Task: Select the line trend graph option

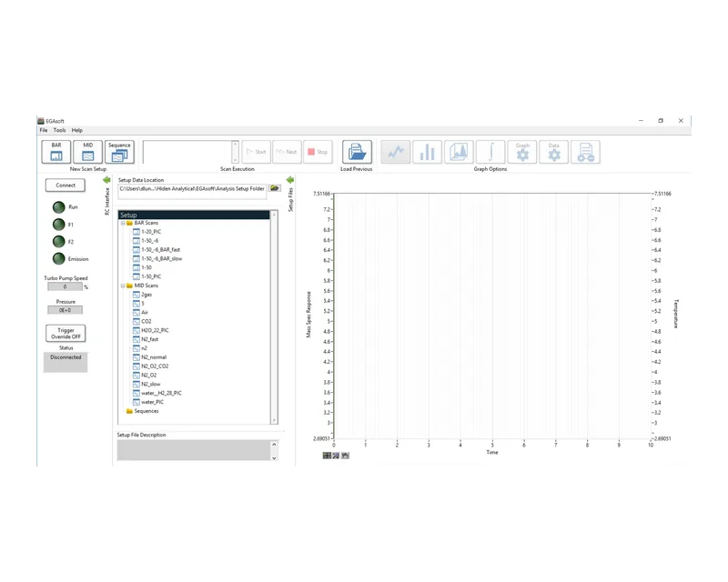Action: point(396,152)
